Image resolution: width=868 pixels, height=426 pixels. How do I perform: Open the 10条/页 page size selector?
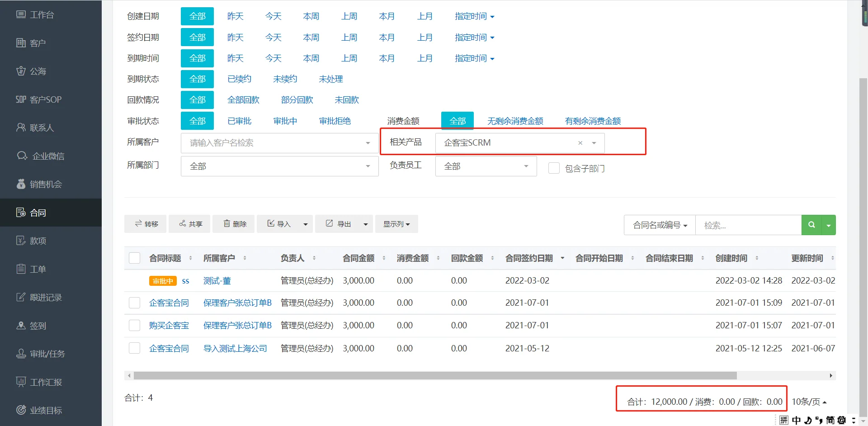809,402
